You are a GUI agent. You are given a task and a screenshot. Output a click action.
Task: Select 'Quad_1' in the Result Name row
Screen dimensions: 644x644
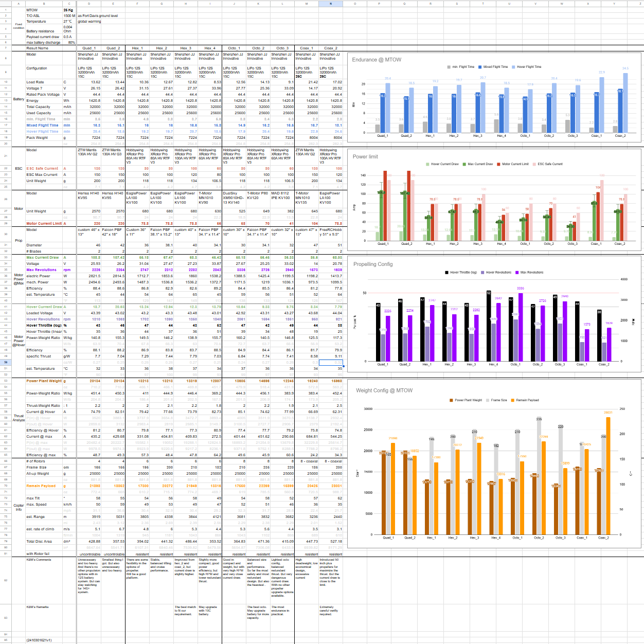89,48
